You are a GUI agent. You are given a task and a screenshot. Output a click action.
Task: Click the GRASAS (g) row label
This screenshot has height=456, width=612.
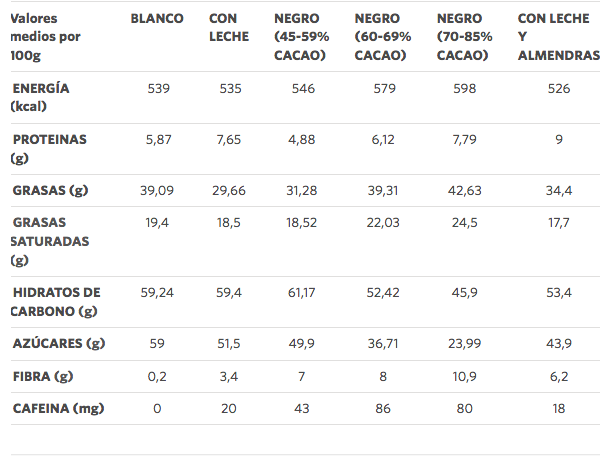pos(50,191)
